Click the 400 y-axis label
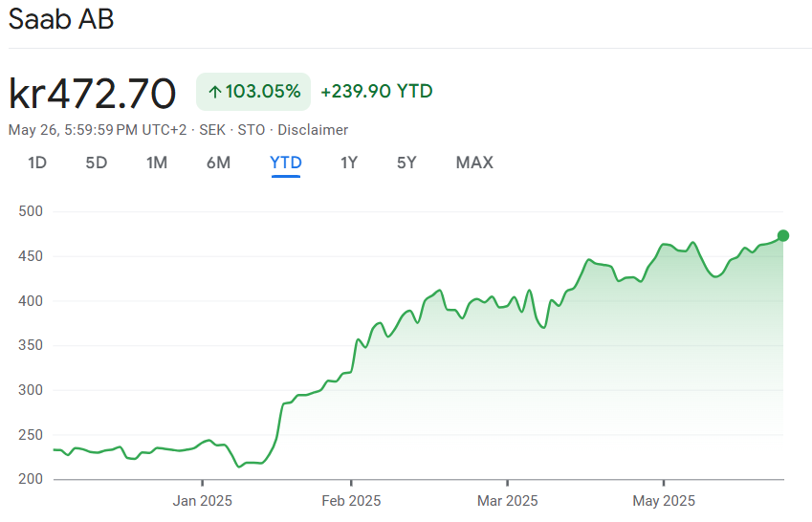 click(x=31, y=301)
